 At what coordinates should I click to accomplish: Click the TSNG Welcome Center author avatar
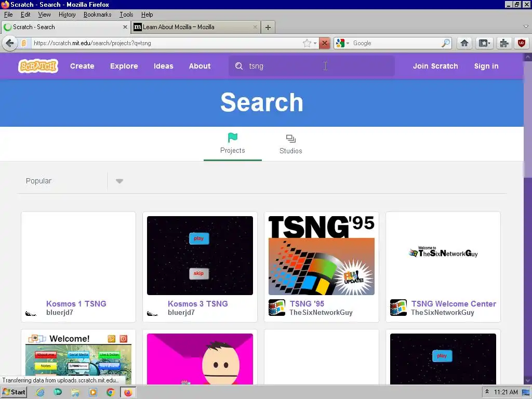tap(398, 308)
